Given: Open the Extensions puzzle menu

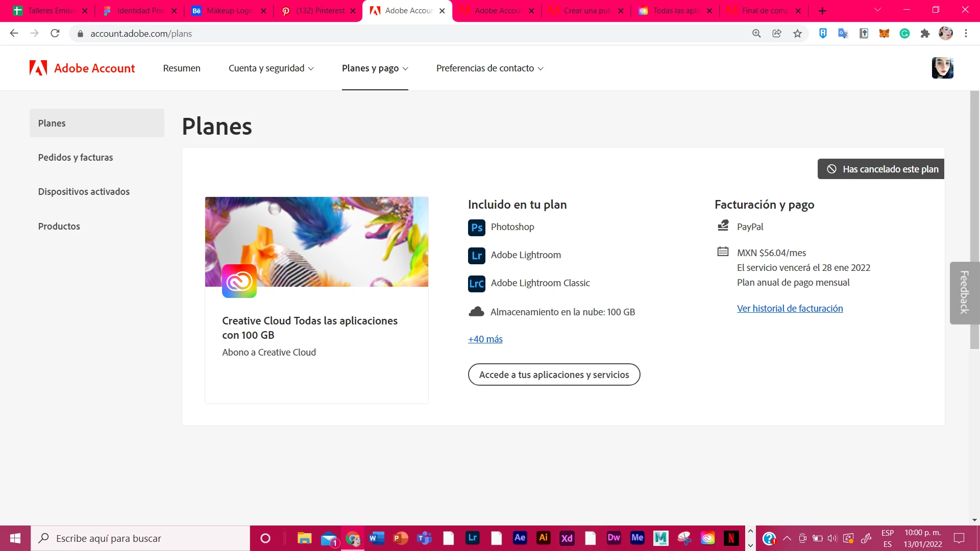Looking at the screenshot, I should click(925, 34).
